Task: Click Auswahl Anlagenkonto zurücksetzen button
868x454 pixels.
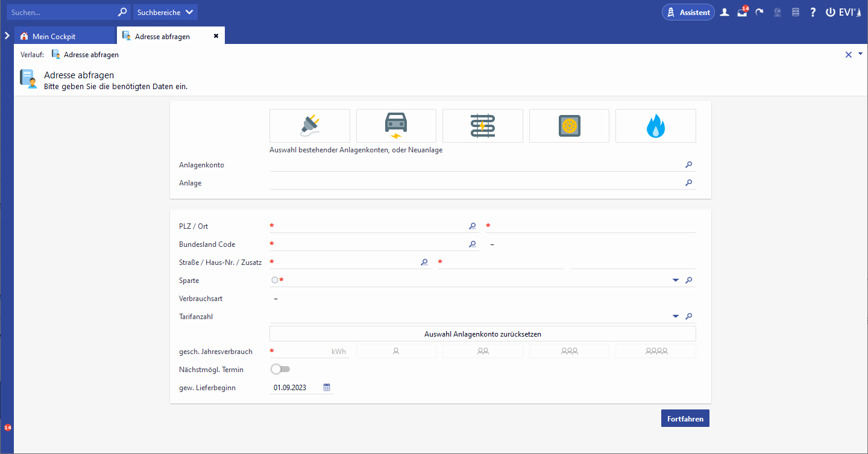Action: click(x=482, y=334)
